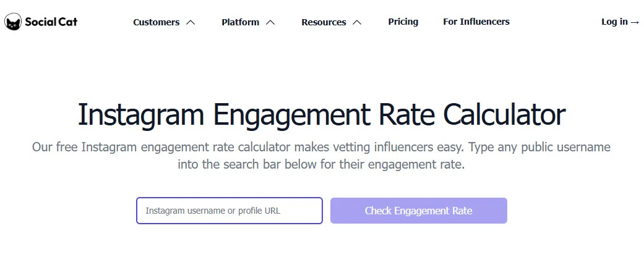Click the word Engagement in the main heading
This screenshot has width=644, height=273.
coord(291,115)
